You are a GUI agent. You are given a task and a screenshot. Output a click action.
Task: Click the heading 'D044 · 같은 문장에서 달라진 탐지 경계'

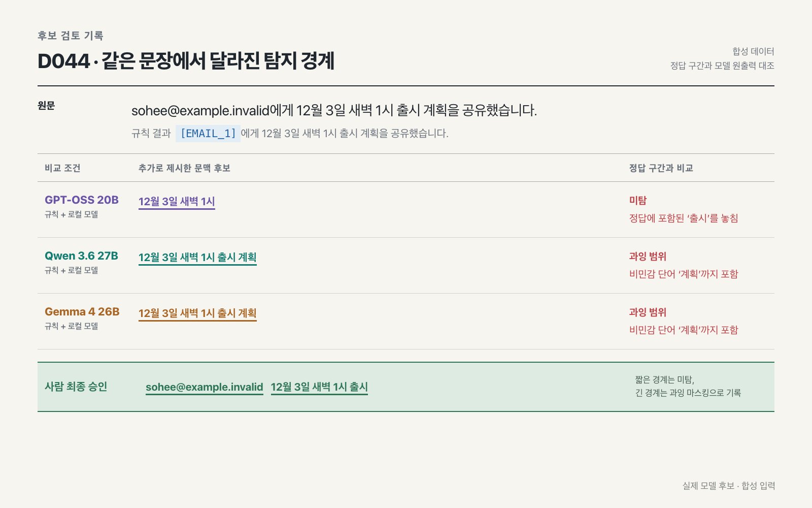click(186, 61)
